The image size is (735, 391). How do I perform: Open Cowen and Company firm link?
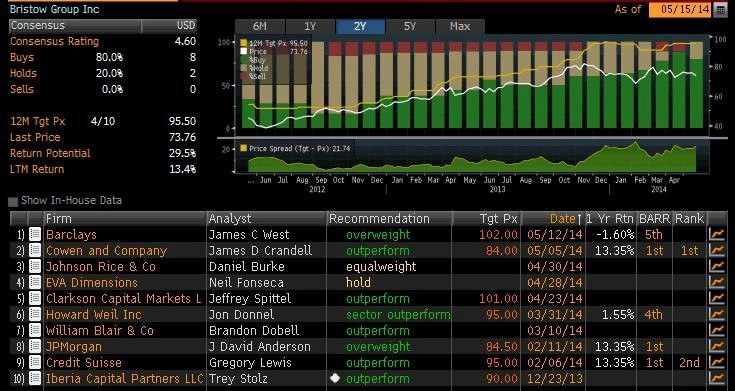(106, 250)
